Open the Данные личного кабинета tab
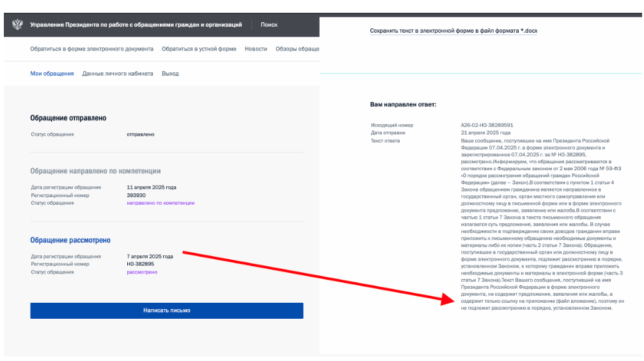The image size is (644, 361). [118, 74]
